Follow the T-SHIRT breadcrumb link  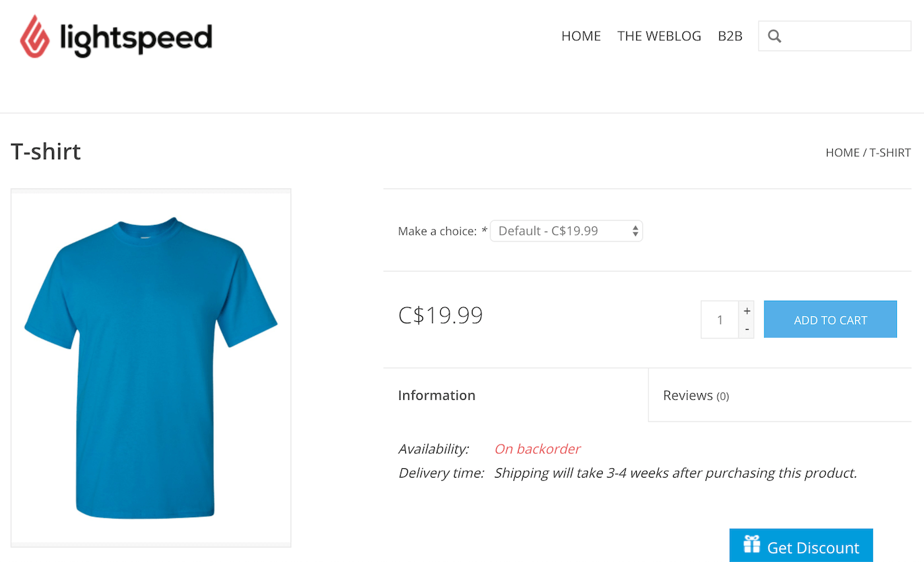click(890, 152)
